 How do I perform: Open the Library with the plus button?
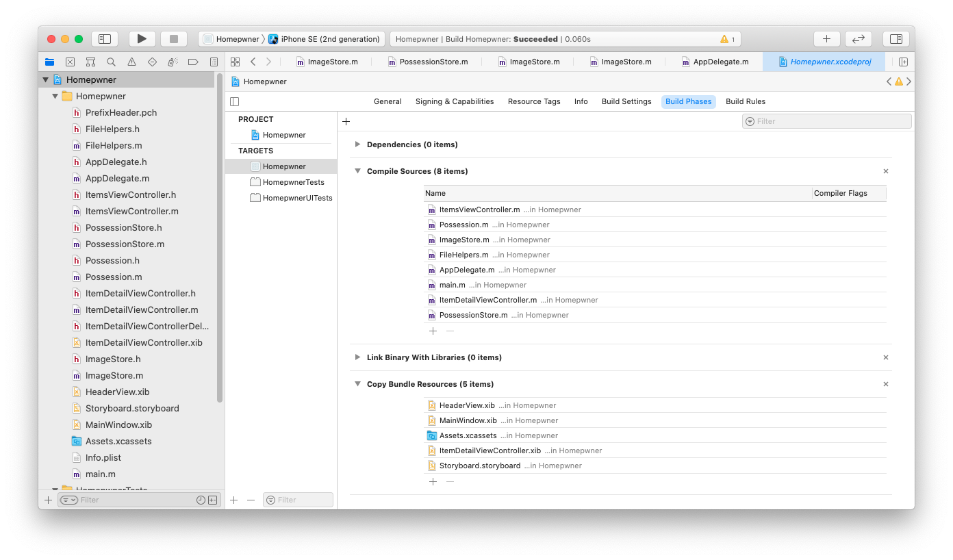[x=826, y=39]
